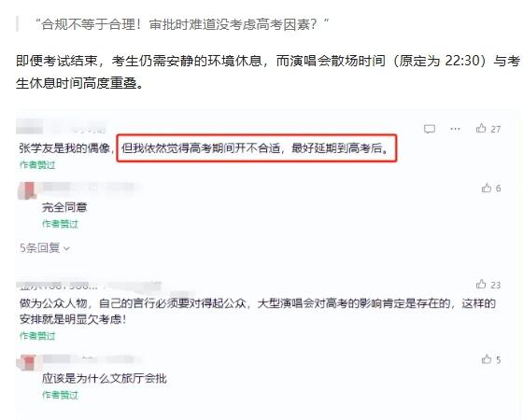Open blurred username of first commenter

coord(62,126)
